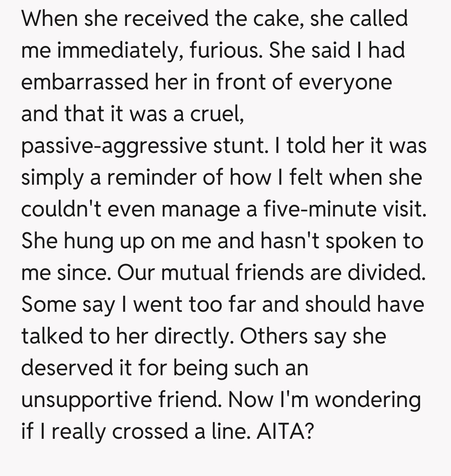The width and height of the screenshot is (451, 476).
Task: Click the word "directly"
Action: click(x=188, y=336)
